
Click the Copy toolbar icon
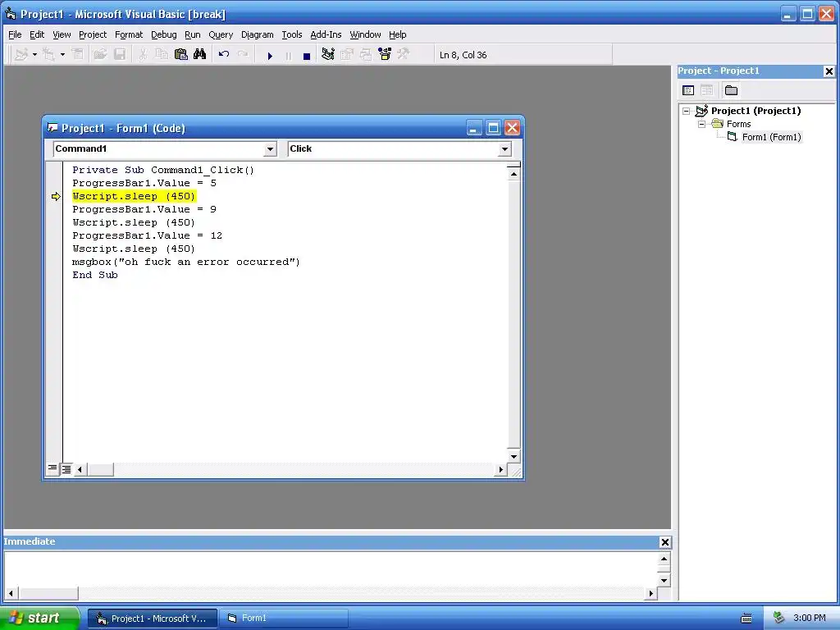tap(162, 55)
